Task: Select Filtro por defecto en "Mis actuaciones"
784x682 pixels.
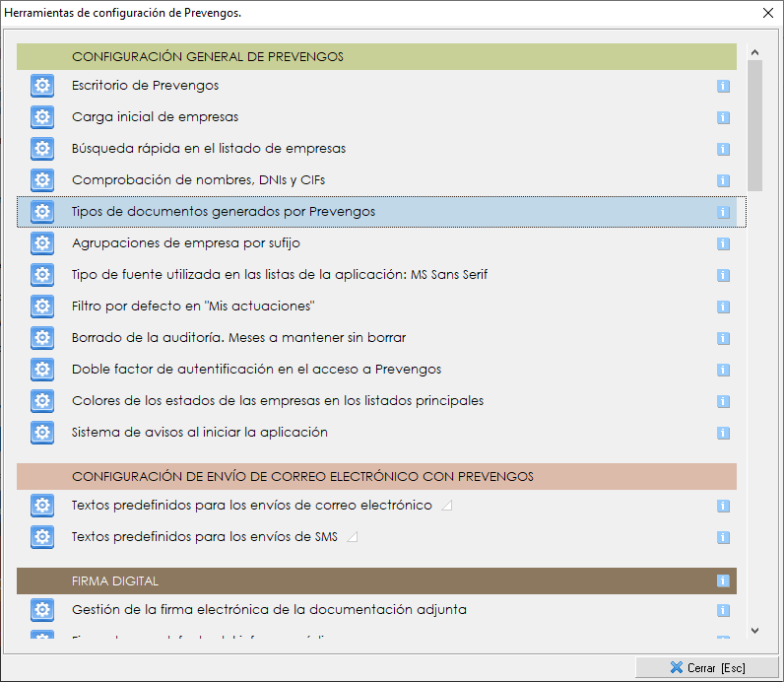Action: point(193,307)
